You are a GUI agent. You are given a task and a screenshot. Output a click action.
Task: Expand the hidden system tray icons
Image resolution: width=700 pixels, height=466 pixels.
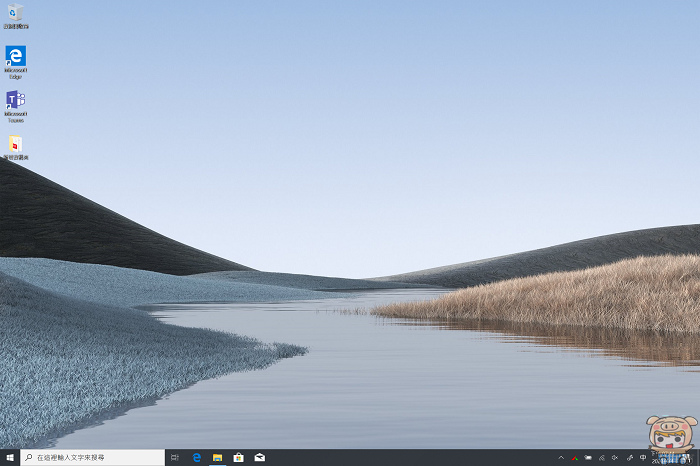[561, 457]
